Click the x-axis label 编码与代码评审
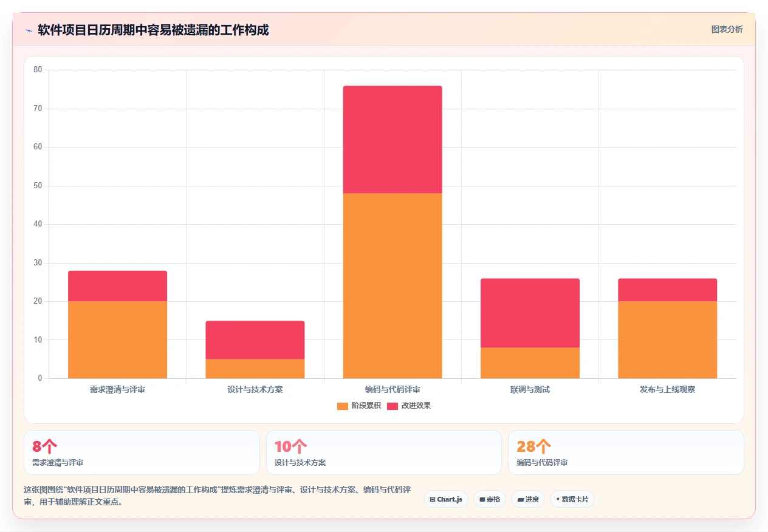The width and height of the screenshot is (768, 532). (x=393, y=389)
